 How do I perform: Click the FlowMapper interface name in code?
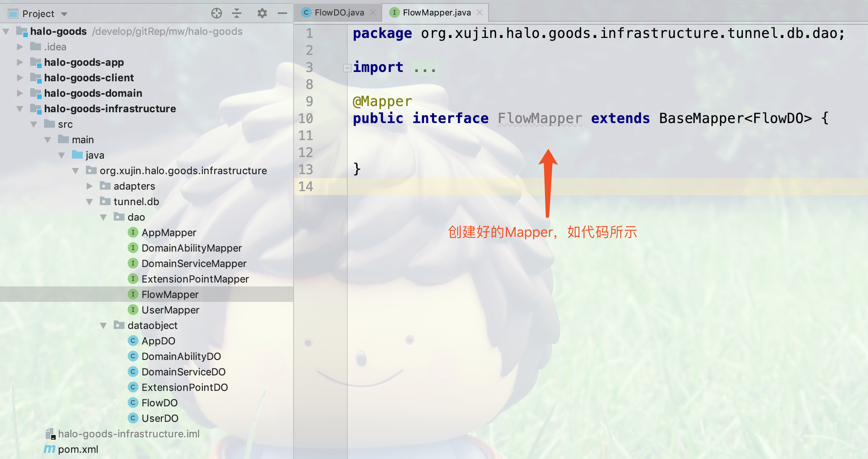coord(540,118)
